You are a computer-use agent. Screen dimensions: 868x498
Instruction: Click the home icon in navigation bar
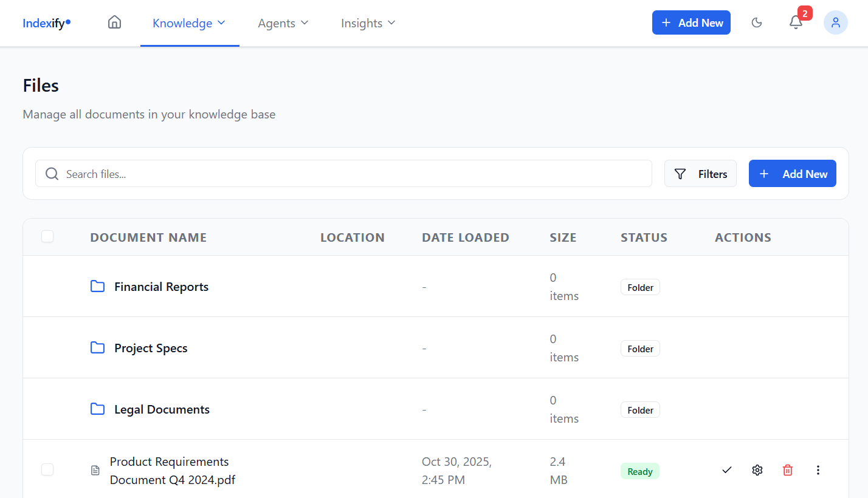coord(114,22)
